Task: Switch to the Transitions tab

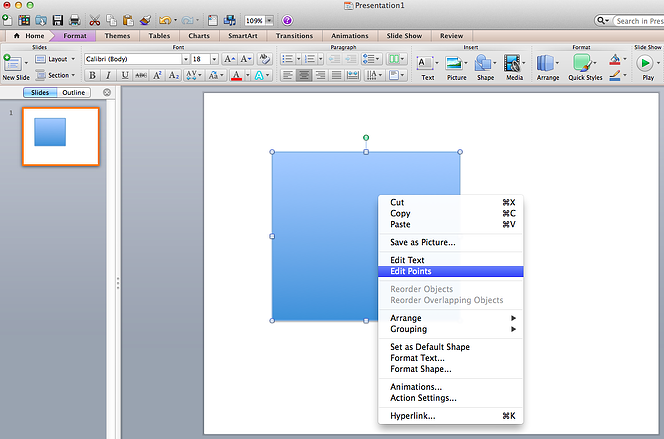Action: (294, 35)
